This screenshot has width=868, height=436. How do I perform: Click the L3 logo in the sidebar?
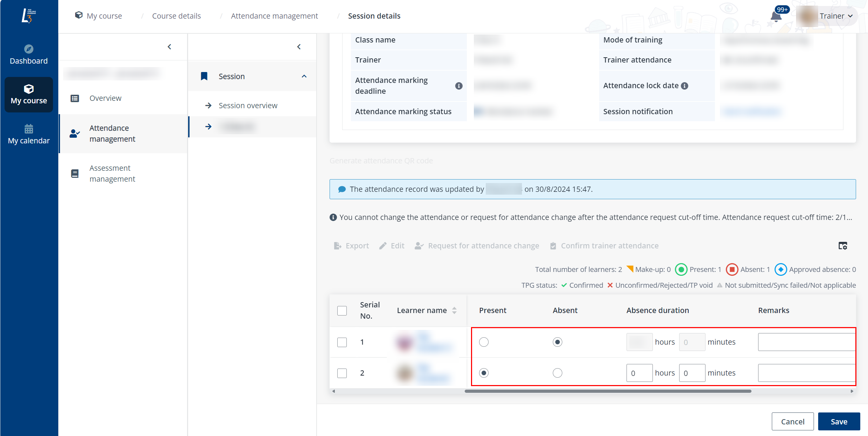[29, 15]
